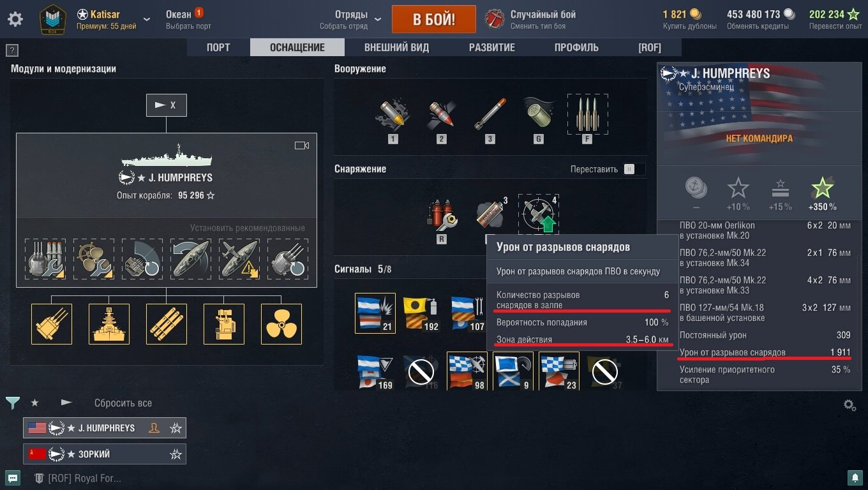Open the settings gear menu
Viewport: 868px width, 490px height.
[15, 19]
